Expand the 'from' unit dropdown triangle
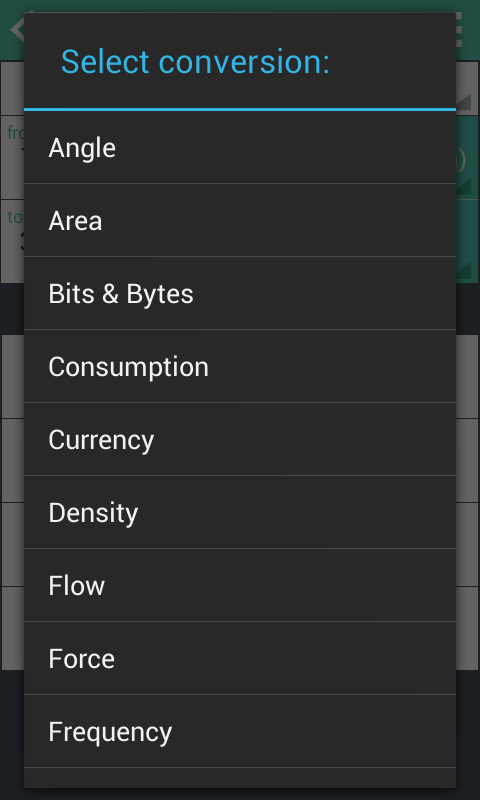The image size is (480, 800). pyautogui.click(x=464, y=186)
